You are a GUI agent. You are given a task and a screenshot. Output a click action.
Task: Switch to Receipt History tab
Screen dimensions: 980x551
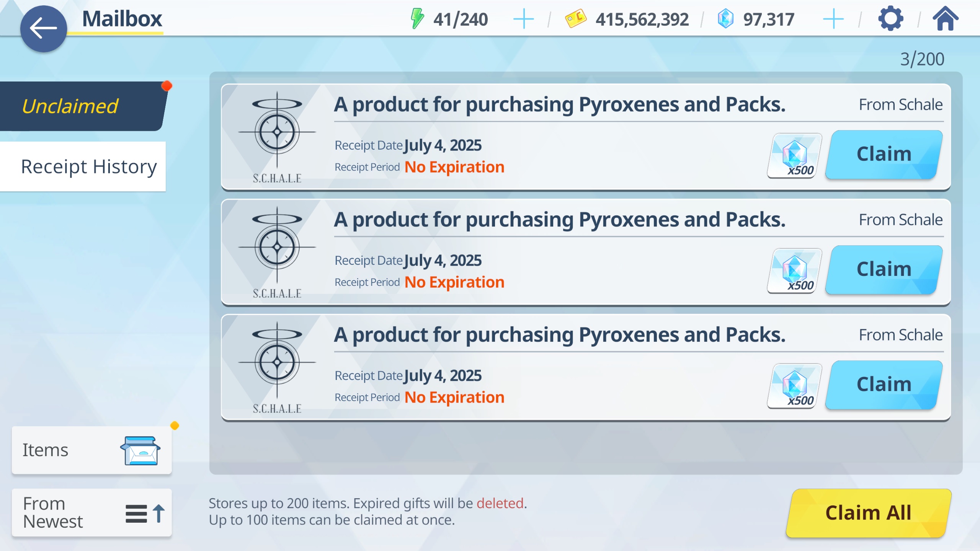pos(83,166)
